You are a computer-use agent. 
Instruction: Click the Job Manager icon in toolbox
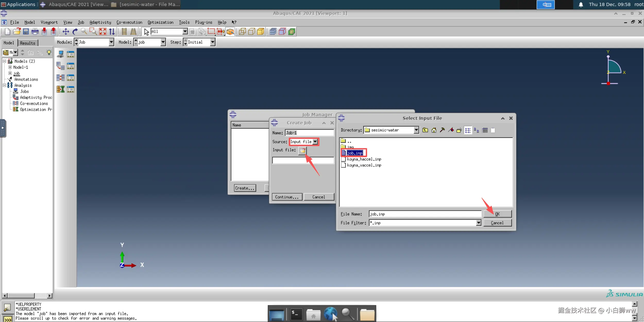coord(70,54)
